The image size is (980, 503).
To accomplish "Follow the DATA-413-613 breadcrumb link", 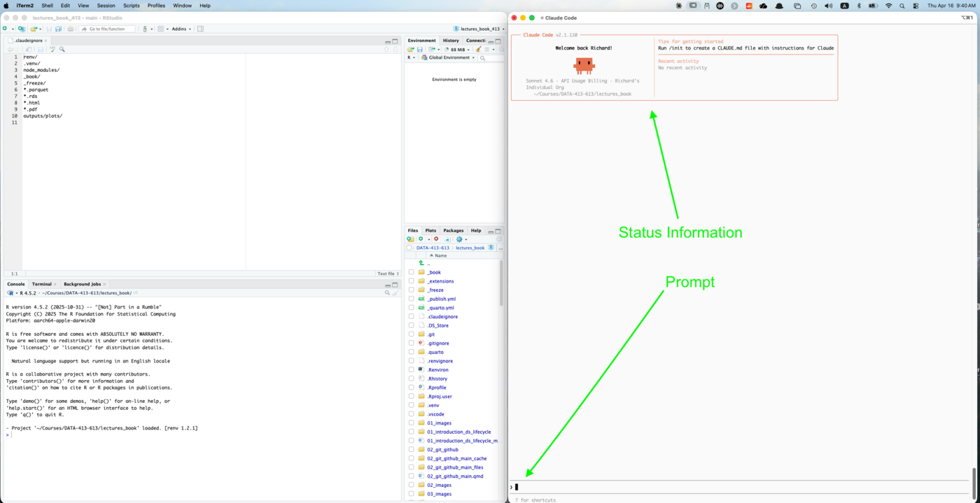I will [x=433, y=247].
